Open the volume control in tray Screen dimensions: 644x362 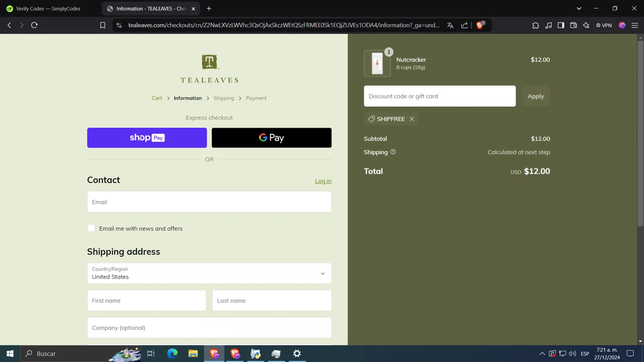click(572, 353)
